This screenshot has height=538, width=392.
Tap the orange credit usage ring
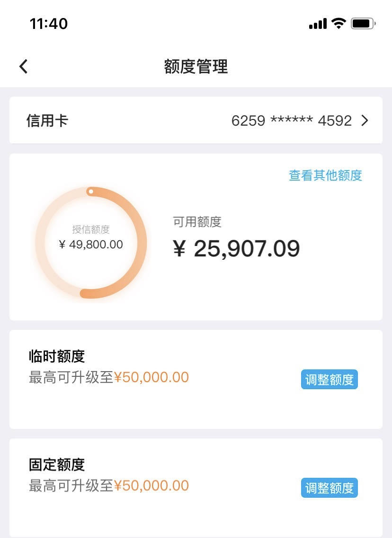coord(91,243)
